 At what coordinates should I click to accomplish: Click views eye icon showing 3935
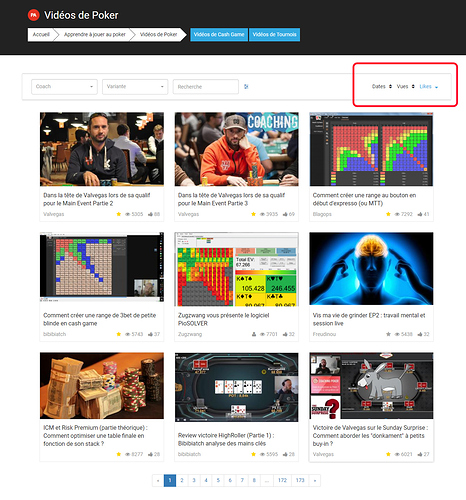[262, 214]
